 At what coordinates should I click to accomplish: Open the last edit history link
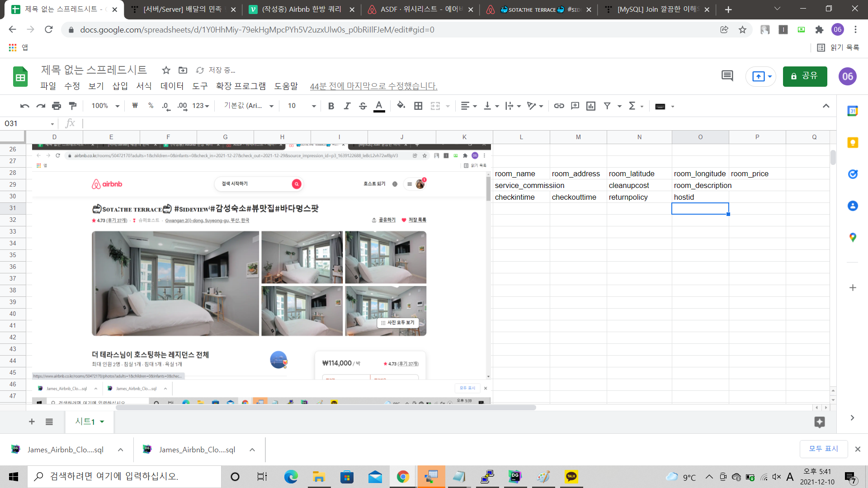pyautogui.click(x=373, y=86)
